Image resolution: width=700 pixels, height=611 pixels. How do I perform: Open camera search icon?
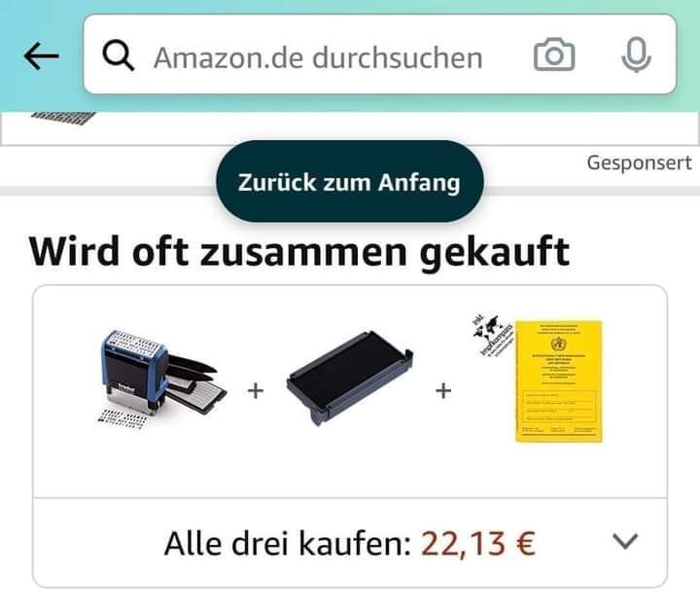pyautogui.click(x=554, y=54)
